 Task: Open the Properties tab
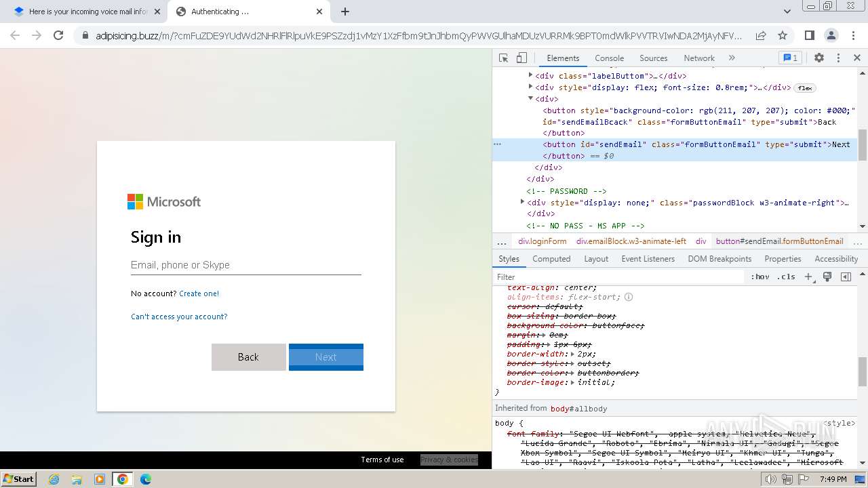click(x=783, y=259)
